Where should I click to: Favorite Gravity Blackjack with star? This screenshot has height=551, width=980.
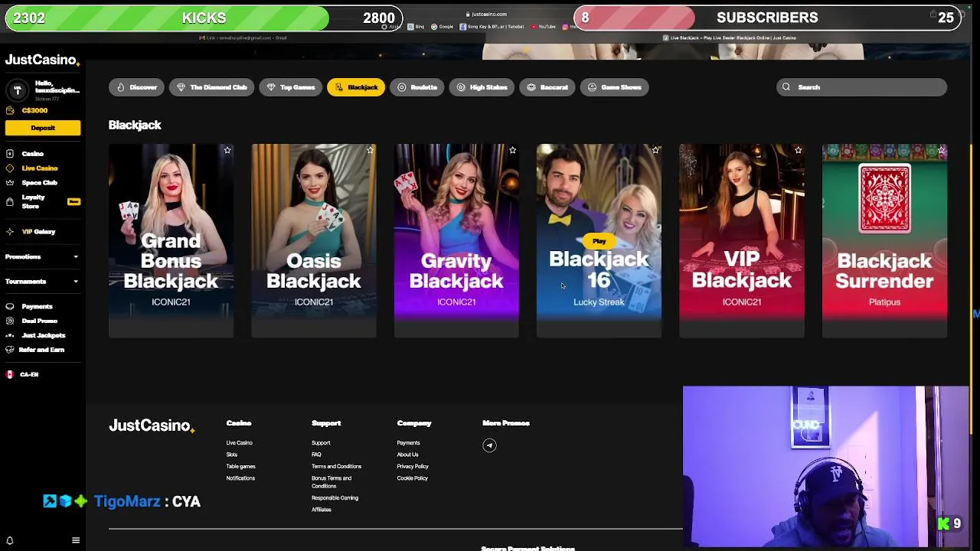512,151
